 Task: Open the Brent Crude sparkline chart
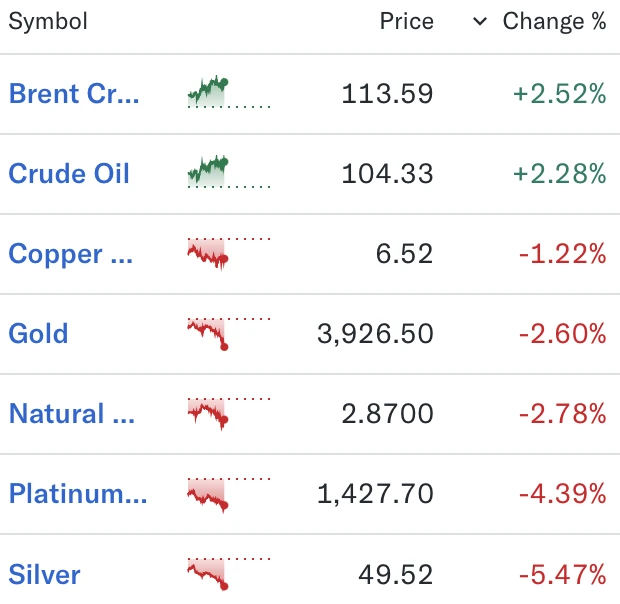click(x=229, y=92)
